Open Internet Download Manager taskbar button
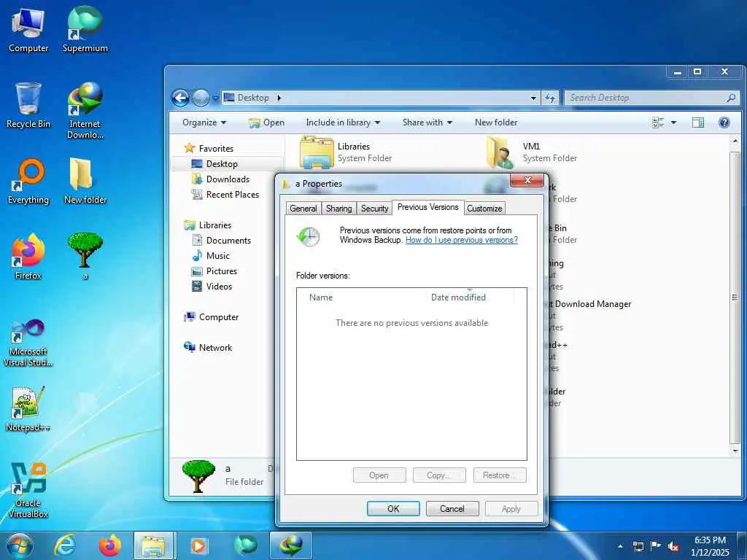Screen dimensions: 747x560 pos(290,545)
